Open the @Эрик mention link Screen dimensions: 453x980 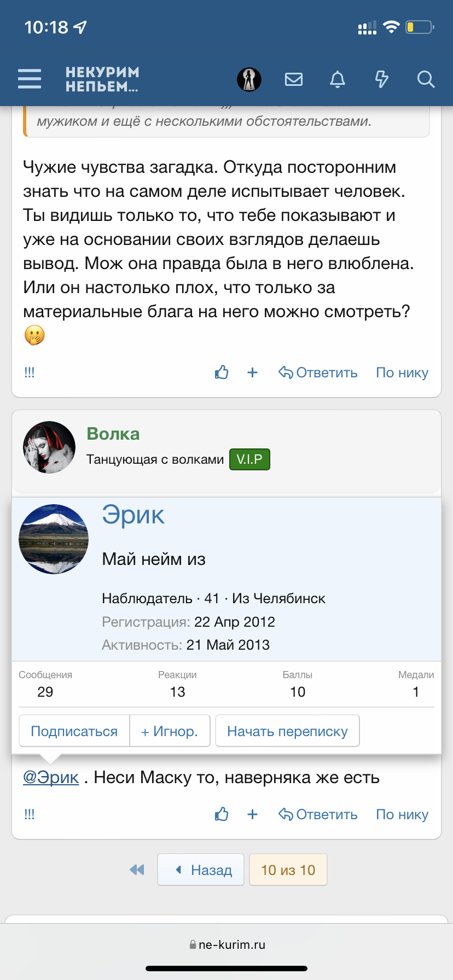(x=51, y=777)
